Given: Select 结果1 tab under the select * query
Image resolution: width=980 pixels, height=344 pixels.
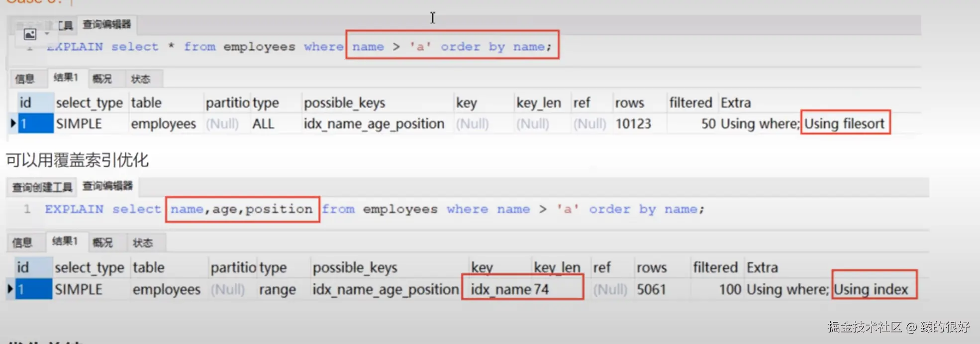Looking at the screenshot, I should click(66, 78).
